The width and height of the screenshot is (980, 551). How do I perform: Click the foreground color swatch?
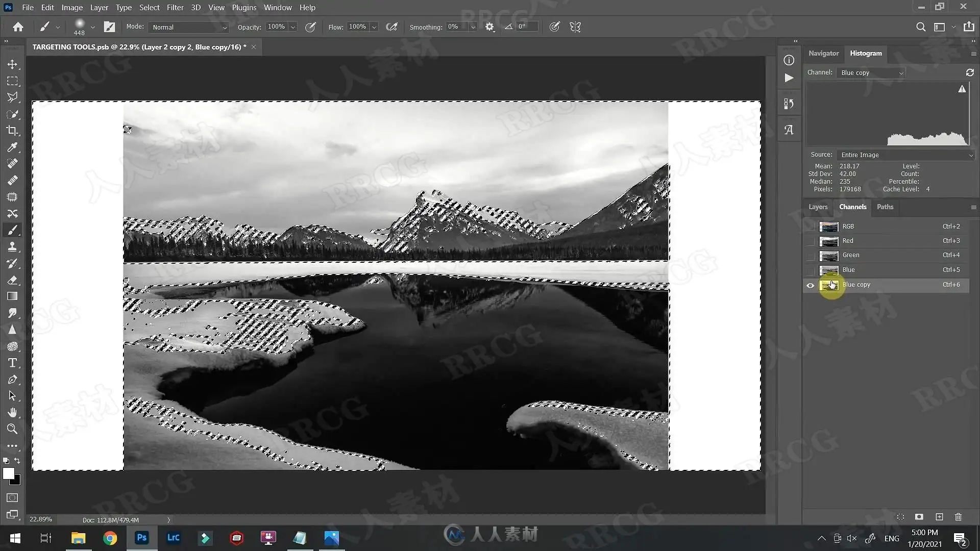pyautogui.click(x=8, y=473)
